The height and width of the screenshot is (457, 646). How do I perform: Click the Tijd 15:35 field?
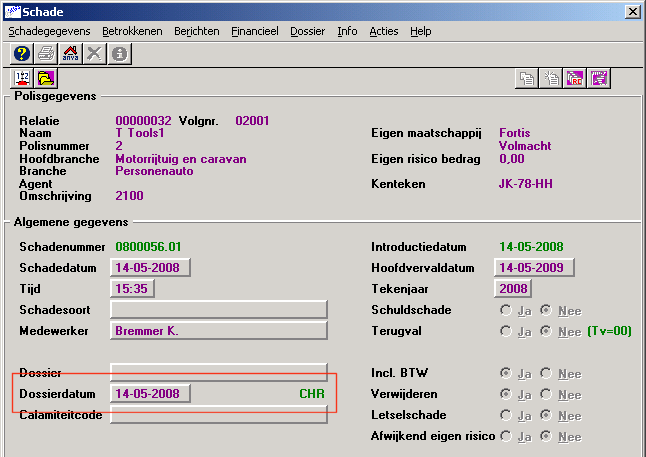click(132, 288)
